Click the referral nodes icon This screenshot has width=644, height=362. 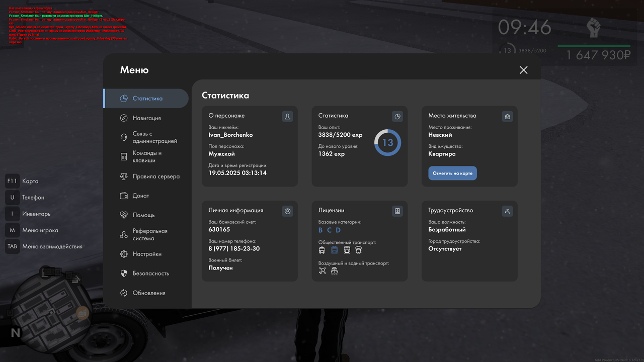pos(124,235)
